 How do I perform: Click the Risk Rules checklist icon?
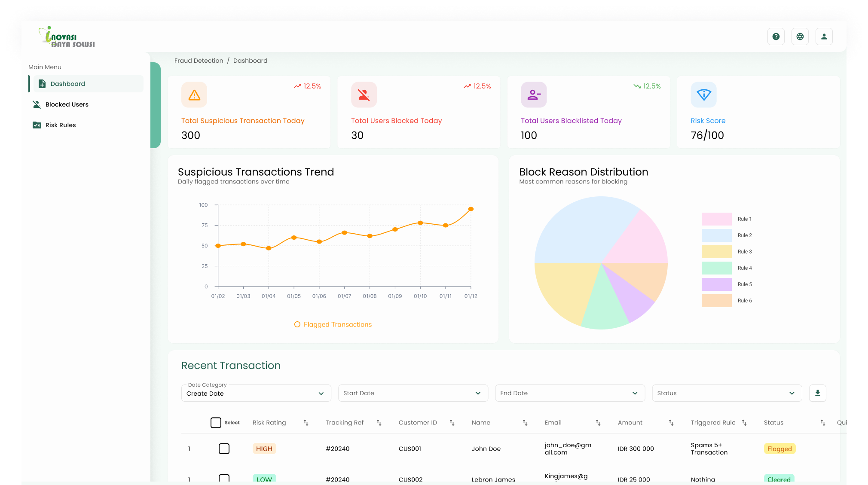[x=37, y=125]
